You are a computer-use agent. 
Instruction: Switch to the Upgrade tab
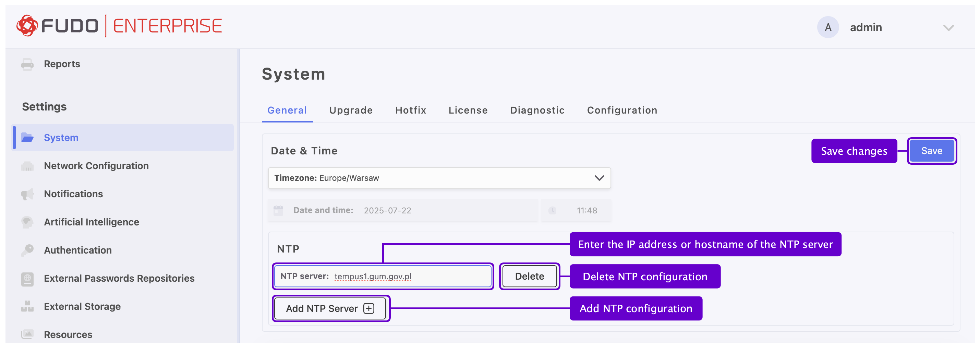[350, 110]
